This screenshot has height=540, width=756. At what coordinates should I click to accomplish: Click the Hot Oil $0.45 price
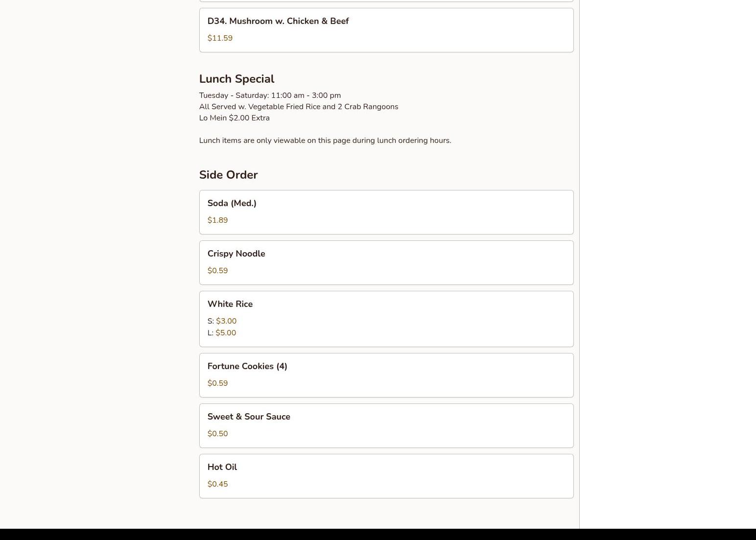pos(217,484)
